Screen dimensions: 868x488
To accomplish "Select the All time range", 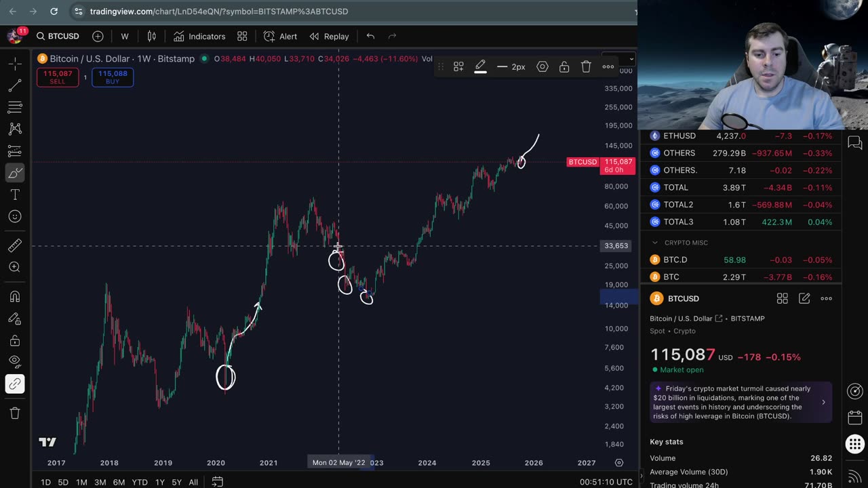I will [x=193, y=482].
